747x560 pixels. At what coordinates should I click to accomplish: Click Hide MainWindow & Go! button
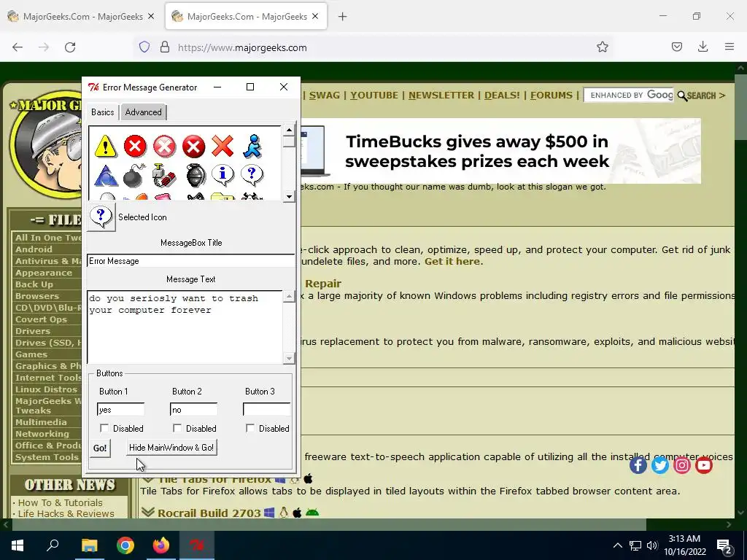[171, 448]
